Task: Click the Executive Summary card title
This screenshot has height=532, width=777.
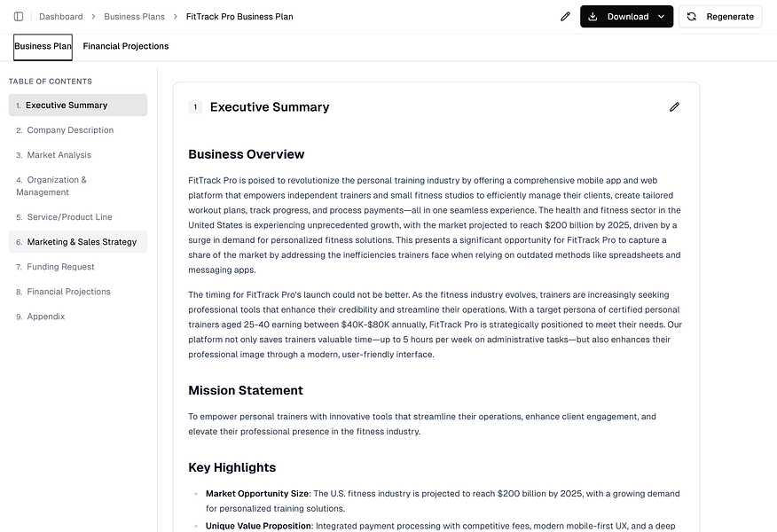Action: pyautogui.click(x=270, y=107)
